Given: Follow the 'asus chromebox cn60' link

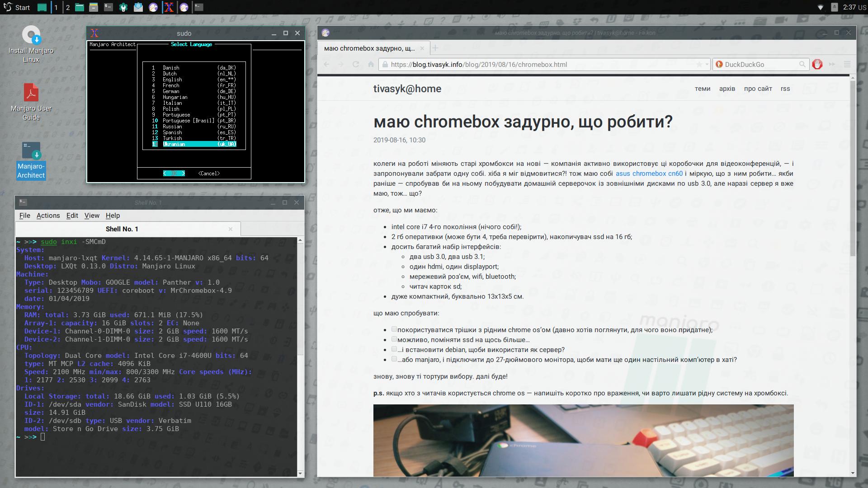Looking at the screenshot, I should click(x=649, y=174).
